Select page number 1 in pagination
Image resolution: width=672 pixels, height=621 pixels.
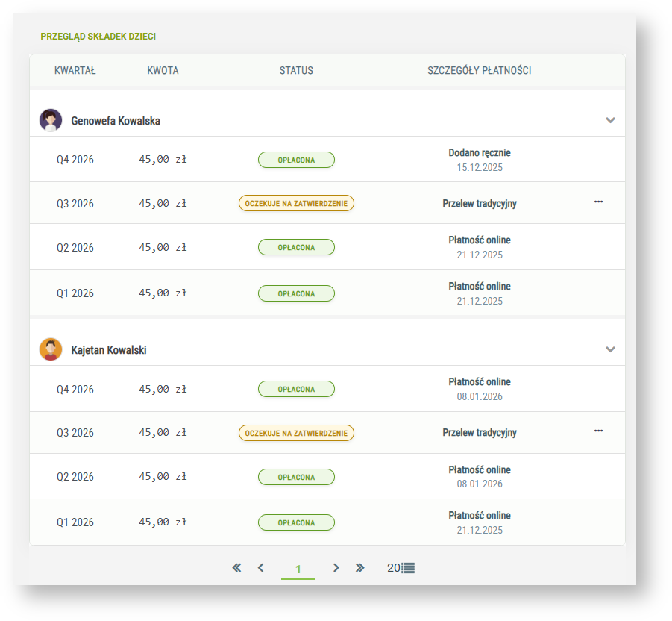click(x=298, y=569)
